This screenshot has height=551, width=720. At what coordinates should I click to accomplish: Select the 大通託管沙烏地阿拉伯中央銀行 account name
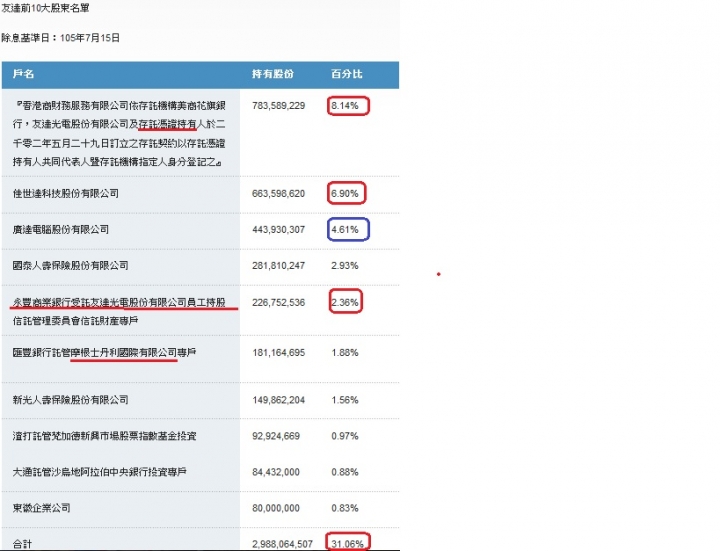[x=100, y=472]
